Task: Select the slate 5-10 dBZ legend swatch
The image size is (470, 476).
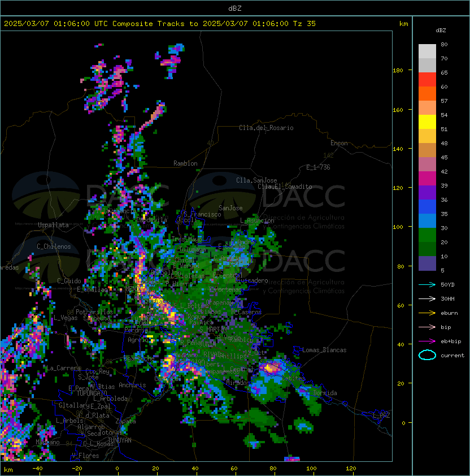Action: (427, 263)
